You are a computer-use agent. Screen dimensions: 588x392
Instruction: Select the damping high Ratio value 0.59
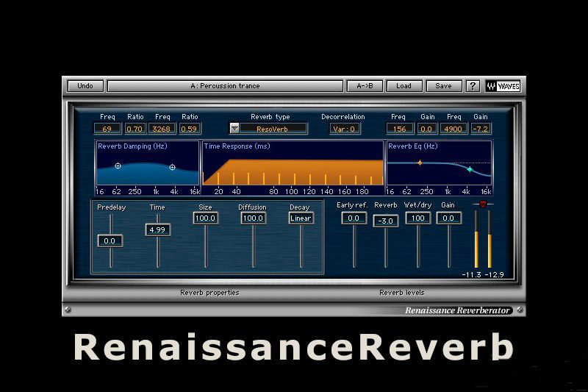(x=189, y=129)
